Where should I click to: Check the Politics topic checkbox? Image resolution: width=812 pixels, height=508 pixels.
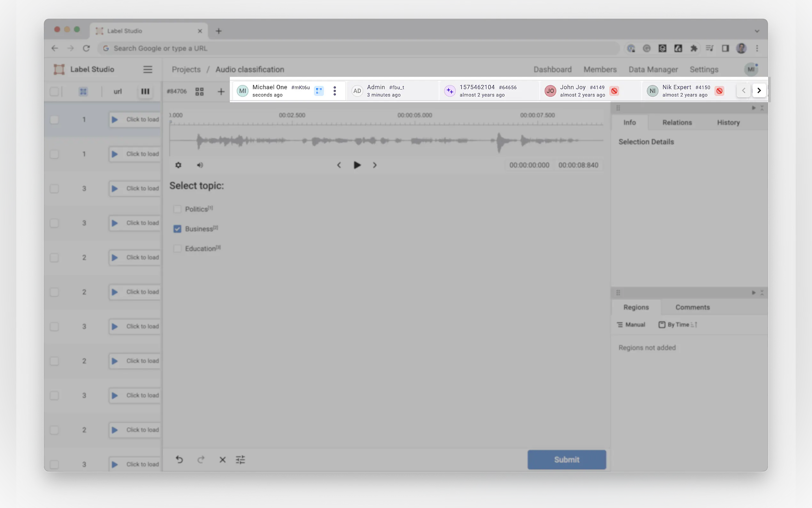tap(177, 209)
